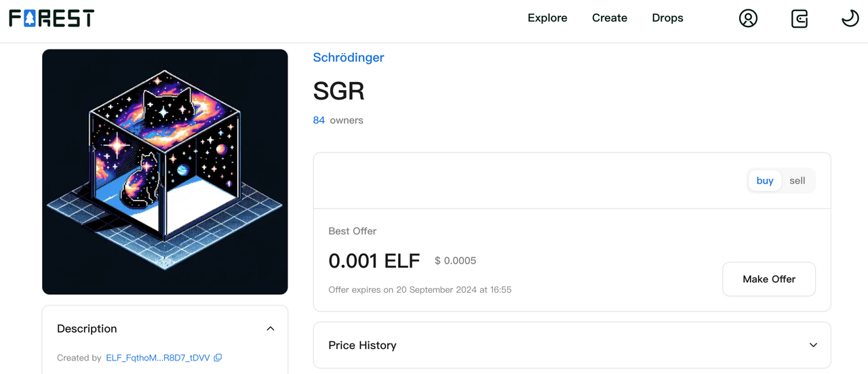Click the SGR cat NFT image

tap(165, 172)
